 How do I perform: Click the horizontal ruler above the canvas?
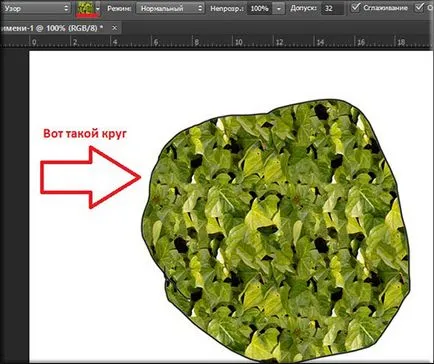pos(217,42)
